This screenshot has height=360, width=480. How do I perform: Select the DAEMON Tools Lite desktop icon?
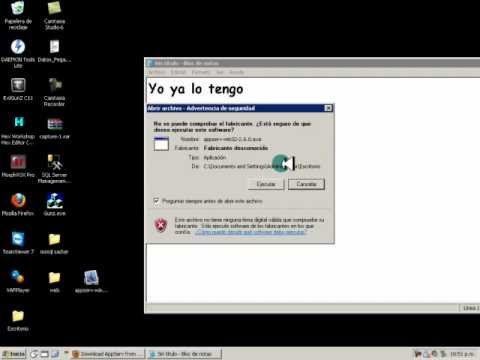point(18,53)
